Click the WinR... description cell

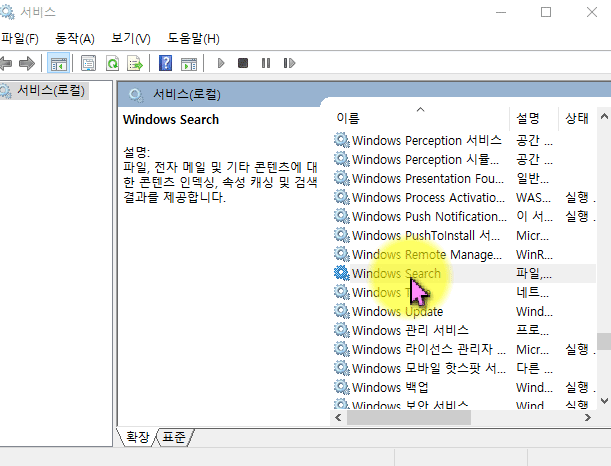click(x=534, y=255)
